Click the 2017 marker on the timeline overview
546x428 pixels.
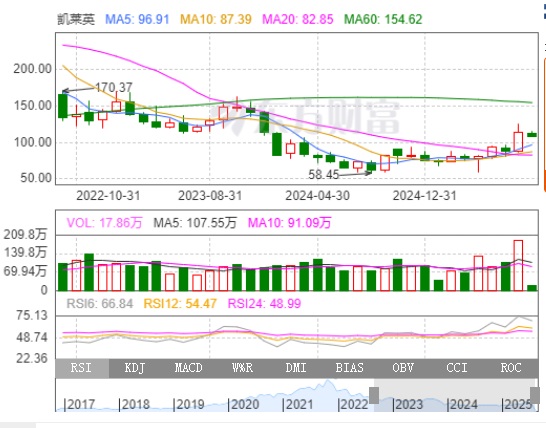pos(79,404)
